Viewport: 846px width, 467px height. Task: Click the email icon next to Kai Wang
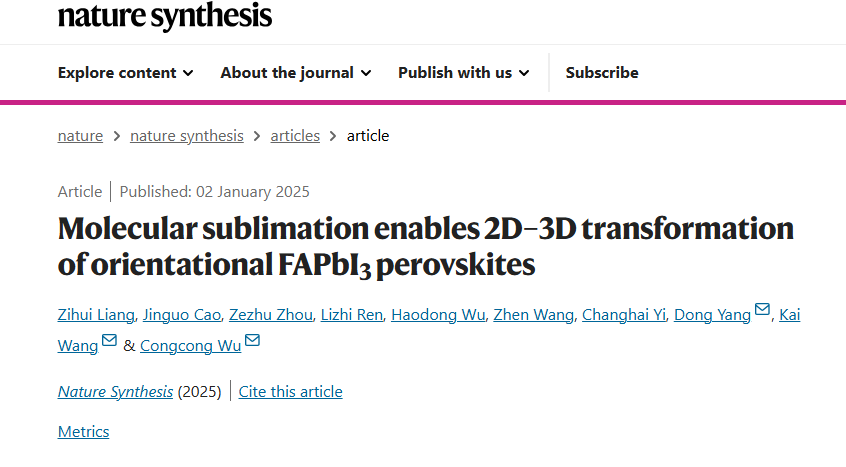[110, 340]
